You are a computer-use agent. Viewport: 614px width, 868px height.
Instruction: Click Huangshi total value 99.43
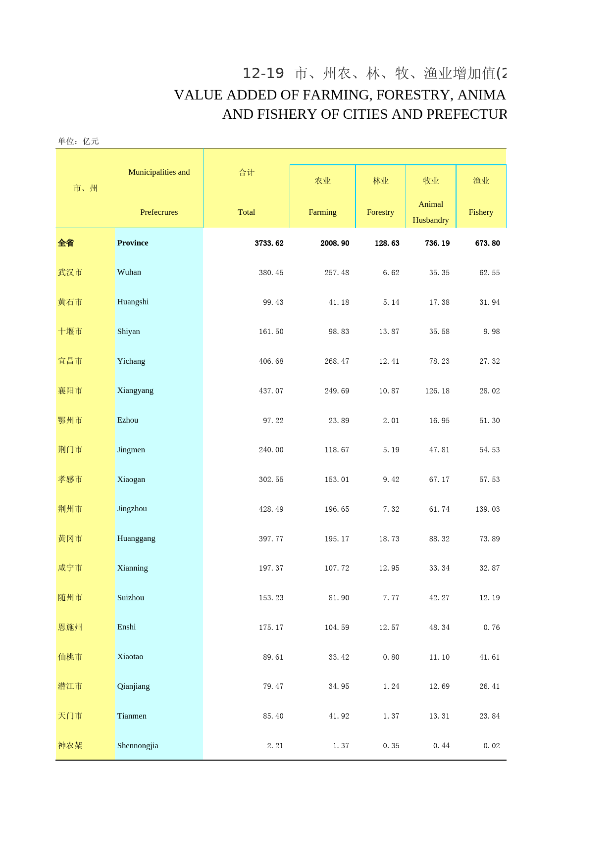tap(273, 302)
